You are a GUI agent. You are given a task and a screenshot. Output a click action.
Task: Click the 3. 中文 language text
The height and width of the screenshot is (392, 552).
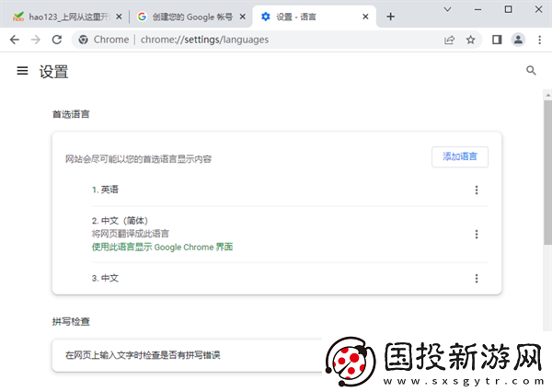click(105, 278)
